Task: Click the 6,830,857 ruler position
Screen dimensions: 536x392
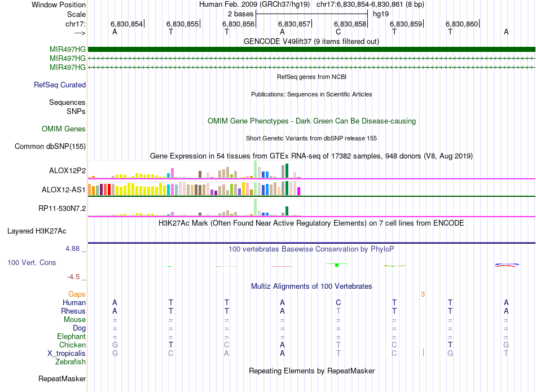Action: (294, 24)
